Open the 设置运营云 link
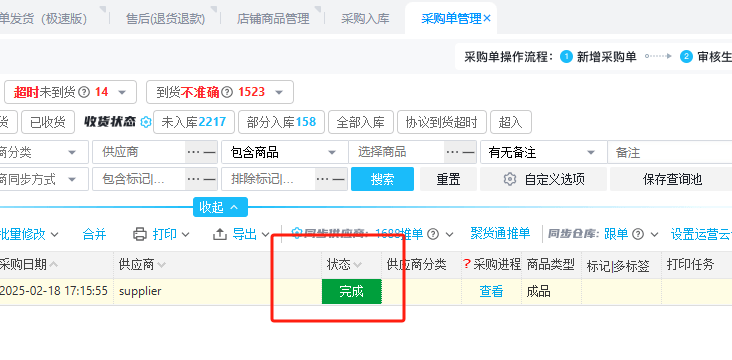 tap(701, 233)
